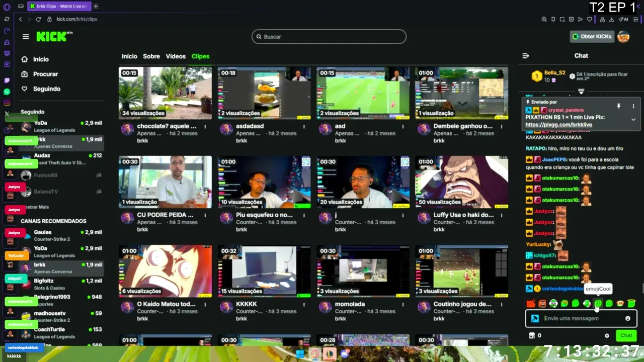Image resolution: width=644 pixels, height=362 pixels.
Task: Open Discord from the Windows taskbar
Action: point(345,354)
